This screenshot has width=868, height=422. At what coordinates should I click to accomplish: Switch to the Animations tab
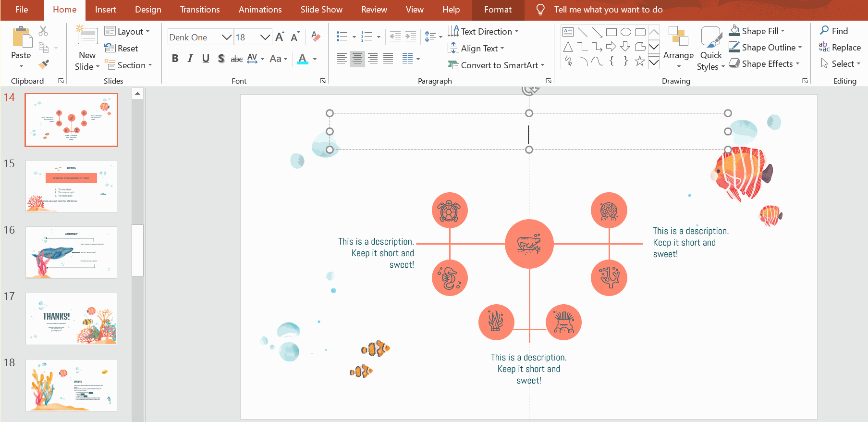260,10
